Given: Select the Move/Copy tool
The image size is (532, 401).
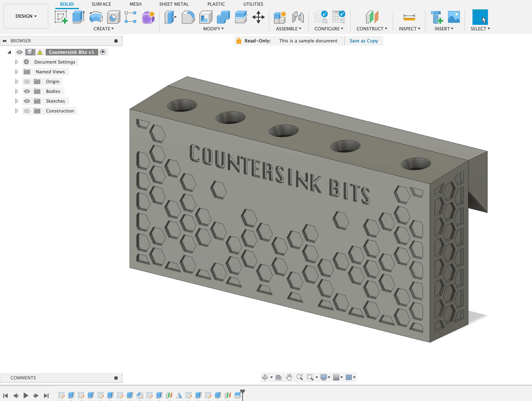Looking at the screenshot, I should (258, 17).
